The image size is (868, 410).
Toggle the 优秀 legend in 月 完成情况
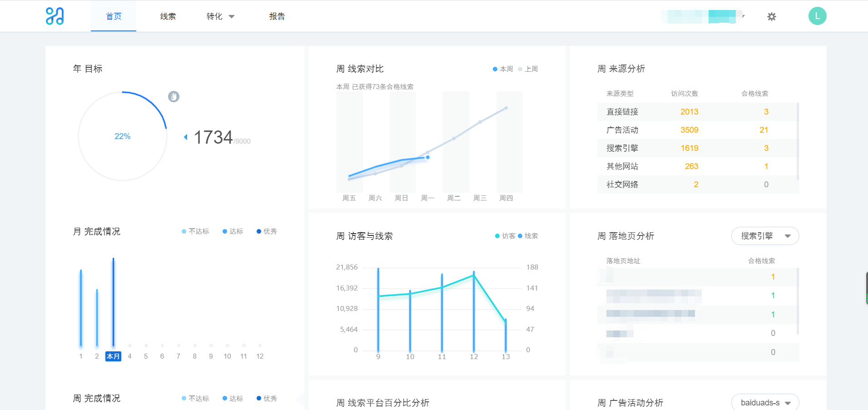267,231
